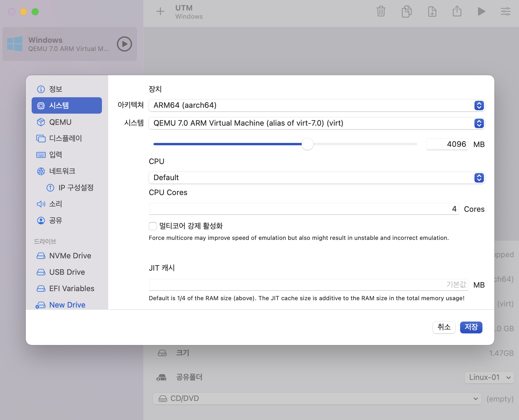The height and width of the screenshot is (420, 519).
Task: Click the USB Drive disk icon
Action: tap(41, 272)
